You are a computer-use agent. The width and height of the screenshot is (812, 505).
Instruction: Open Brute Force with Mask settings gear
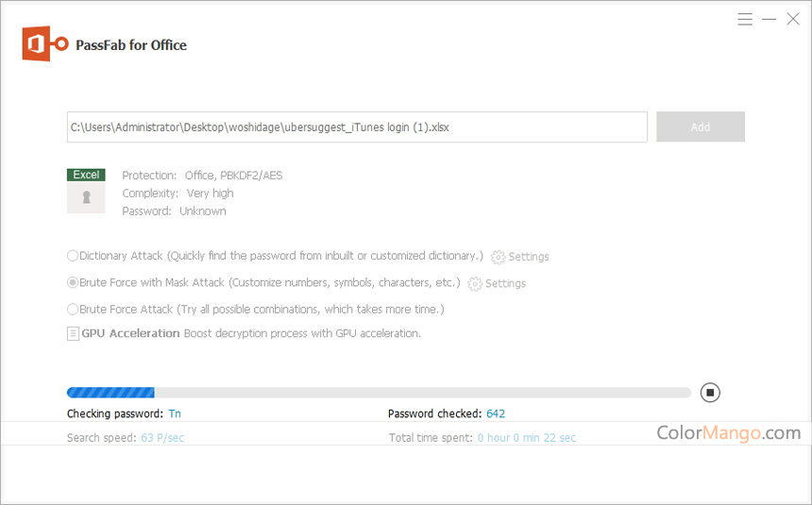pos(476,283)
